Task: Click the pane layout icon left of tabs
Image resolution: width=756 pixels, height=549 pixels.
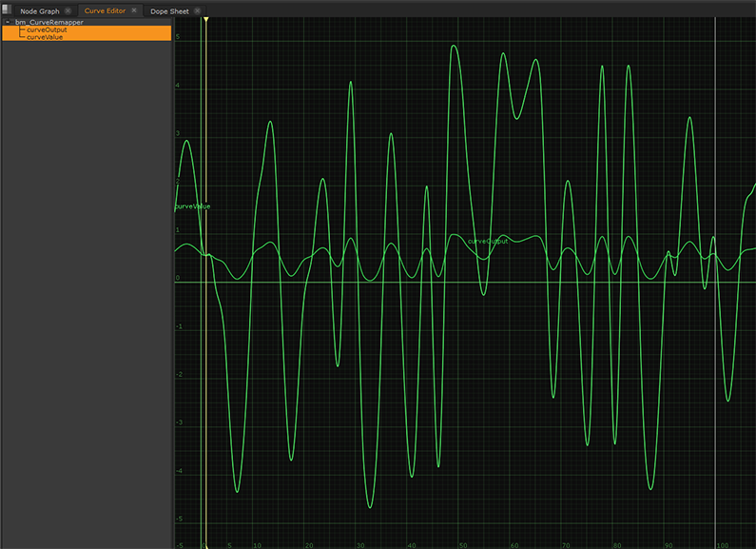Action: point(6,10)
